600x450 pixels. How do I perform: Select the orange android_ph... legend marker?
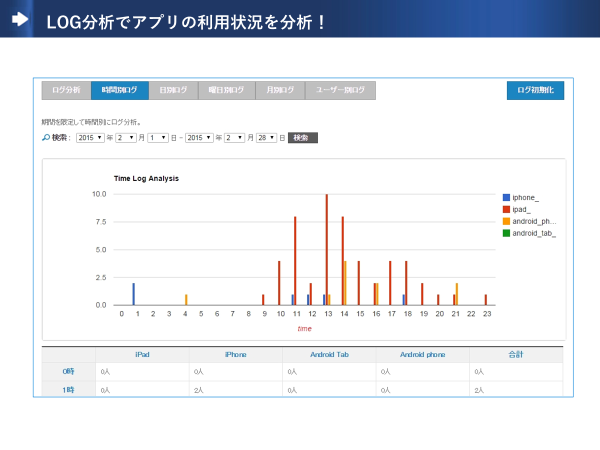click(506, 221)
